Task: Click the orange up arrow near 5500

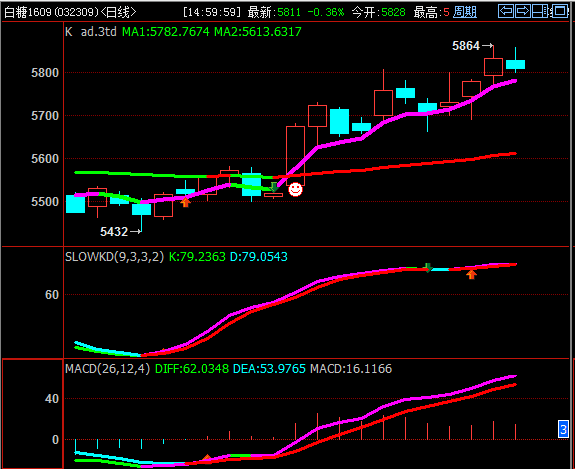Action: click(x=186, y=202)
